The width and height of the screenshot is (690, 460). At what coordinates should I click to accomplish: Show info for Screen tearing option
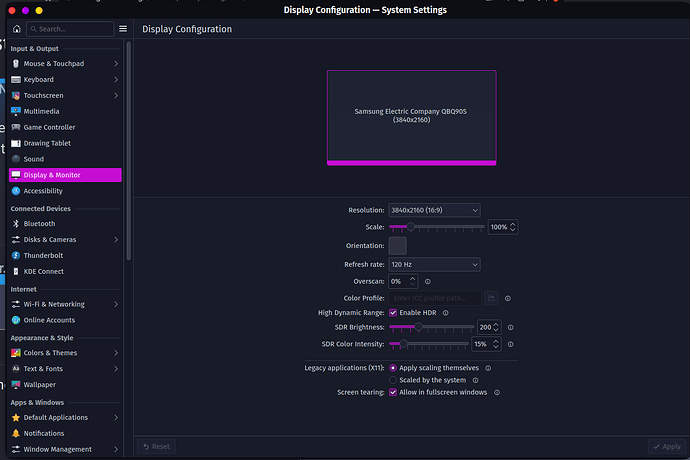pos(497,392)
